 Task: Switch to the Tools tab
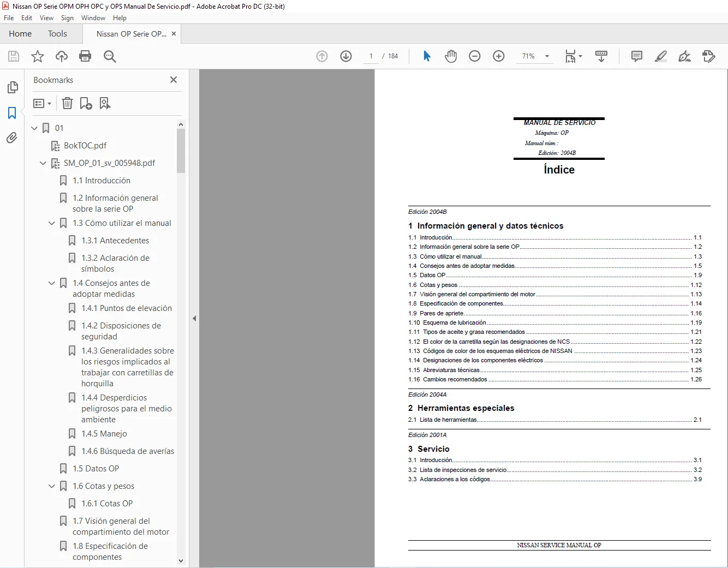(57, 34)
